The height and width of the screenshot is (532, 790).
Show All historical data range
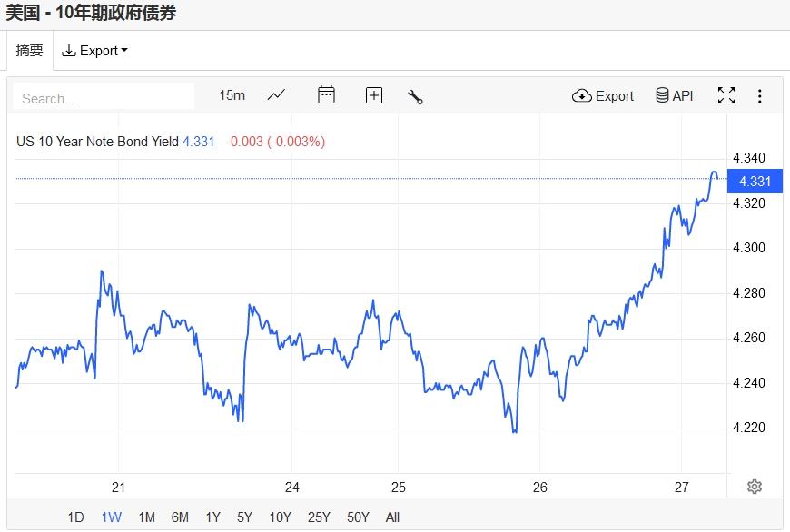[392, 517]
